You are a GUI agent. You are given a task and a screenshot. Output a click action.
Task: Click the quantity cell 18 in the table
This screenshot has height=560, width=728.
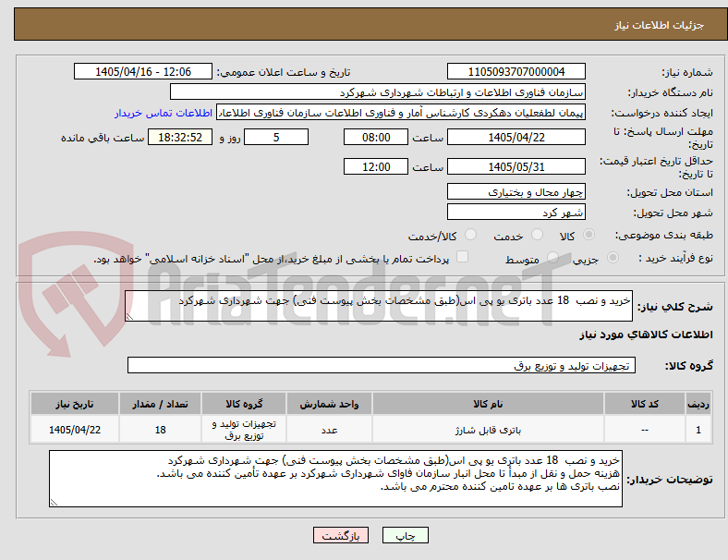(x=160, y=430)
